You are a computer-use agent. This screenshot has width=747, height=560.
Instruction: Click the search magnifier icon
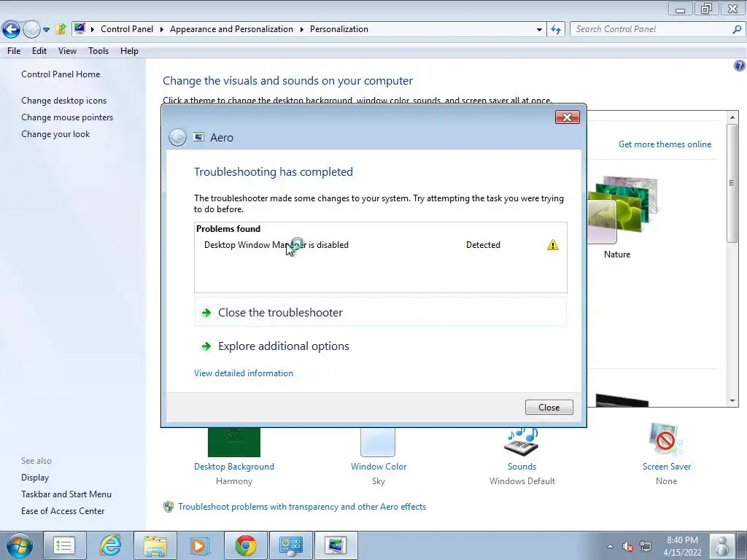tap(737, 29)
